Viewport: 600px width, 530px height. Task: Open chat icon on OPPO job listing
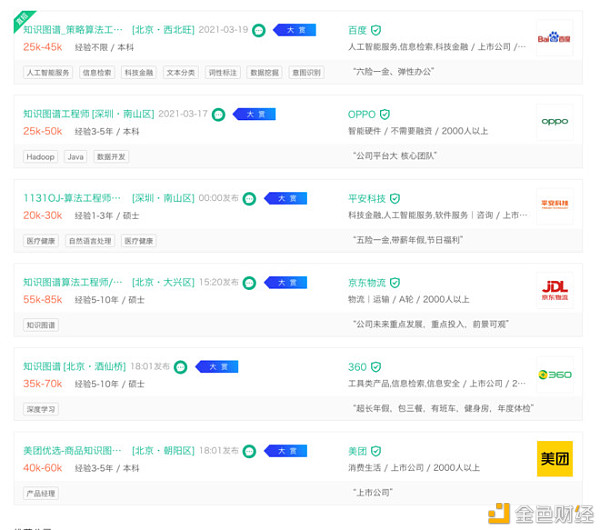(218, 115)
